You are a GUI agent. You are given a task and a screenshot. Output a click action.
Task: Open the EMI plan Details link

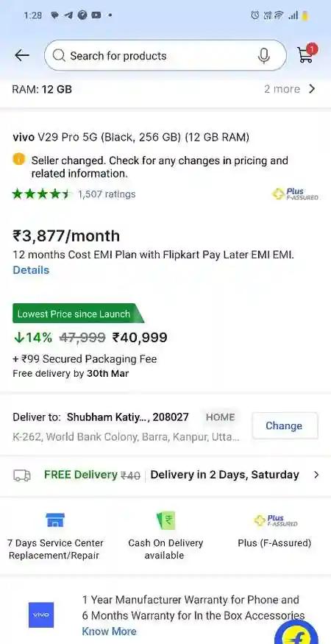[x=31, y=270]
